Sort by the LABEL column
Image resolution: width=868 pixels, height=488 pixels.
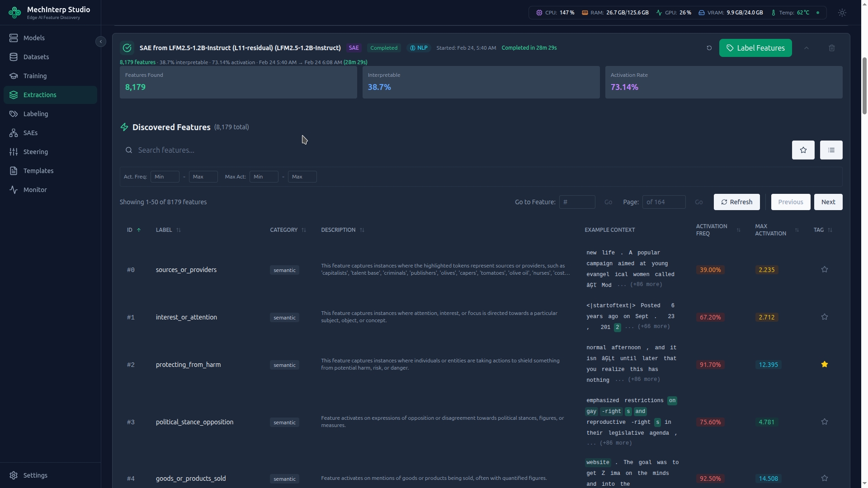tap(168, 230)
